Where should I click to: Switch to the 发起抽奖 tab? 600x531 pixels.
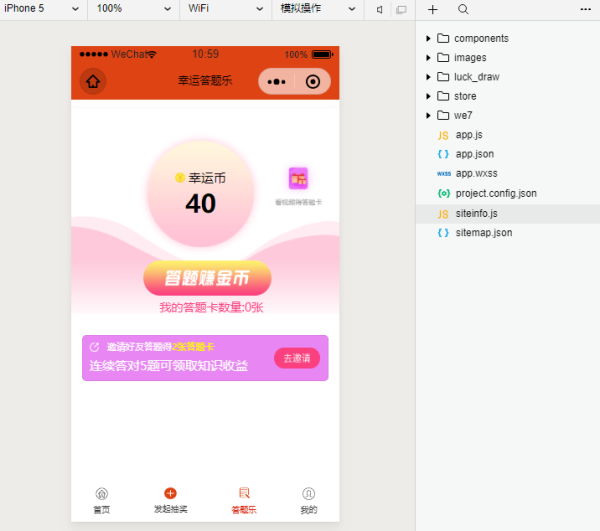[x=170, y=501]
